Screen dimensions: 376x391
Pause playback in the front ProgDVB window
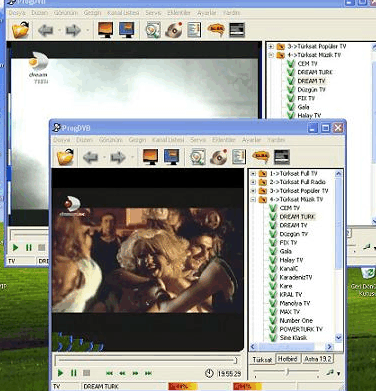click(x=74, y=373)
